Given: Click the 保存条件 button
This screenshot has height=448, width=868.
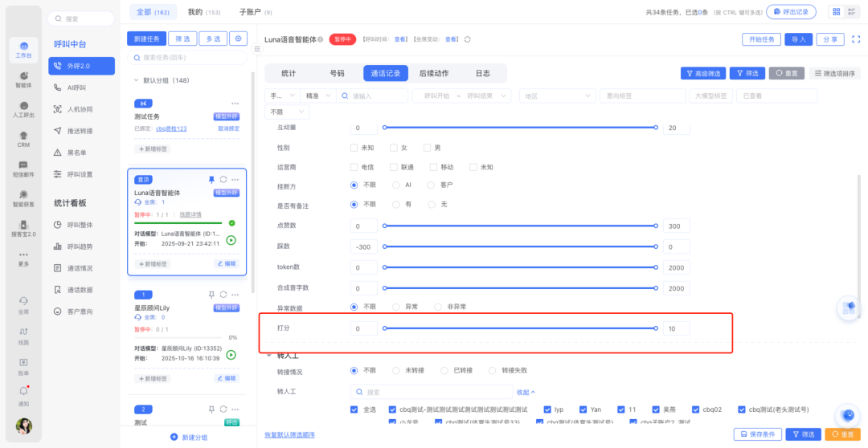Looking at the screenshot, I should point(758,434).
